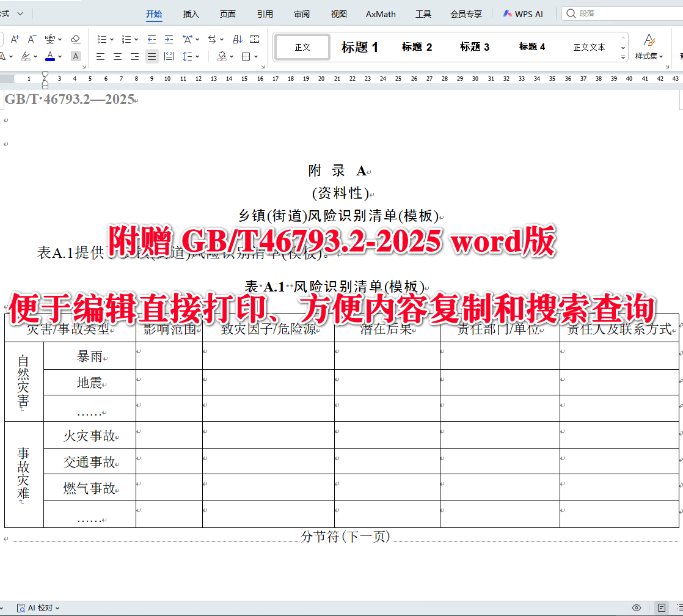Open the Sort tool icon
Viewport: 683px width, 616px height.
pyautogui.click(x=238, y=38)
